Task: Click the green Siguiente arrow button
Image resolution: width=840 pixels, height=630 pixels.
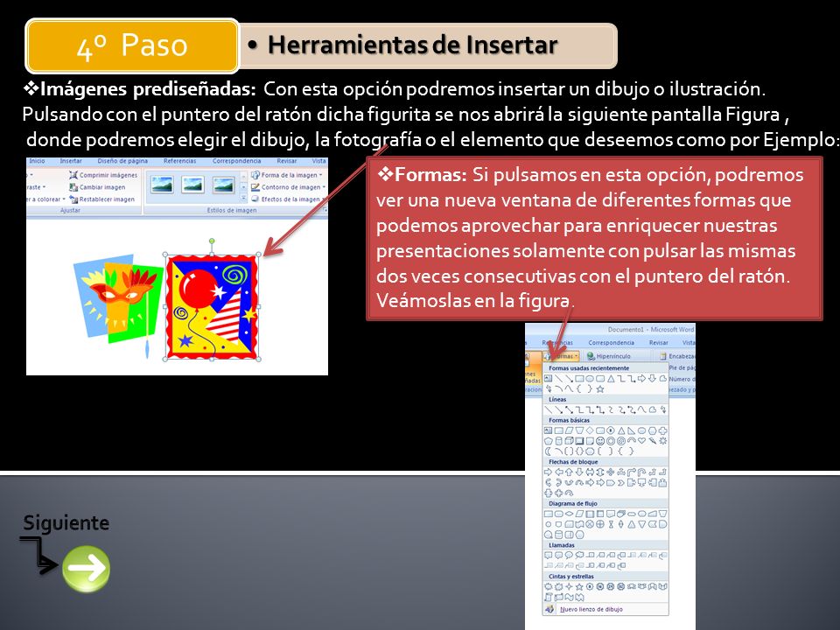Action: tap(87, 569)
